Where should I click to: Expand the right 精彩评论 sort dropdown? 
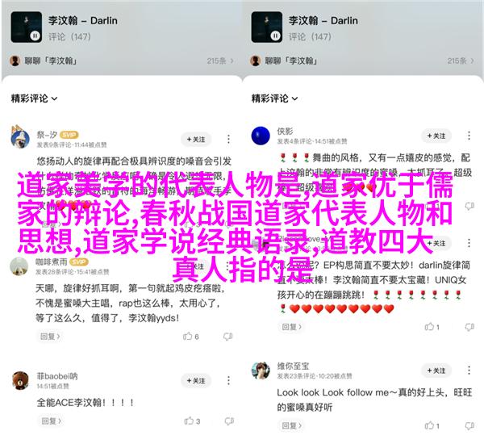tap(274, 98)
